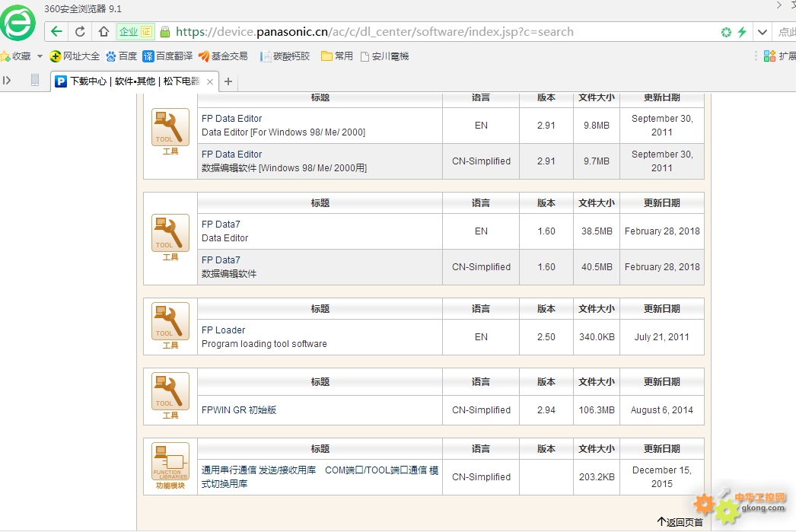
Task: Open the browser home page icon
Action: click(x=103, y=31)
